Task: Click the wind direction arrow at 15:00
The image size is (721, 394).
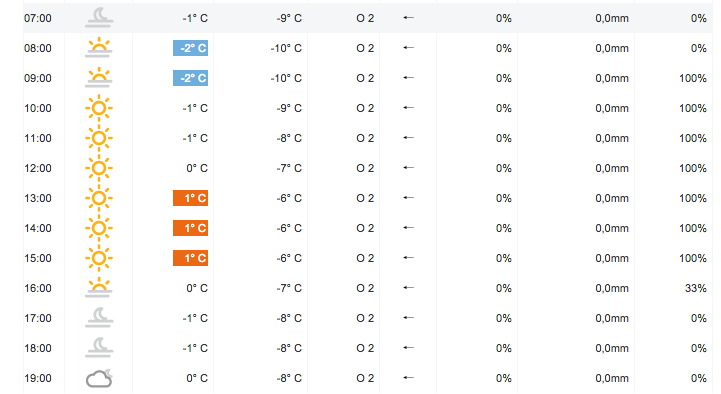Action: point(408,258)
